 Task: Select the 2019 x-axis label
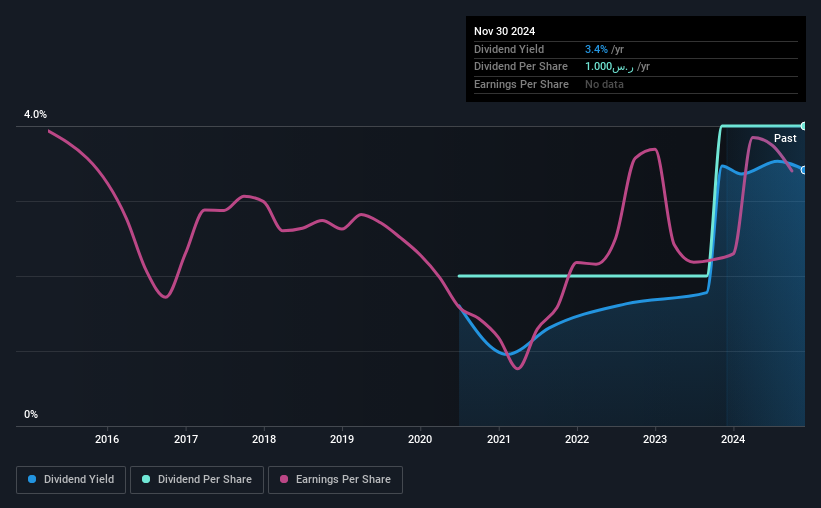pyautogui.click(x=342, y=439)
